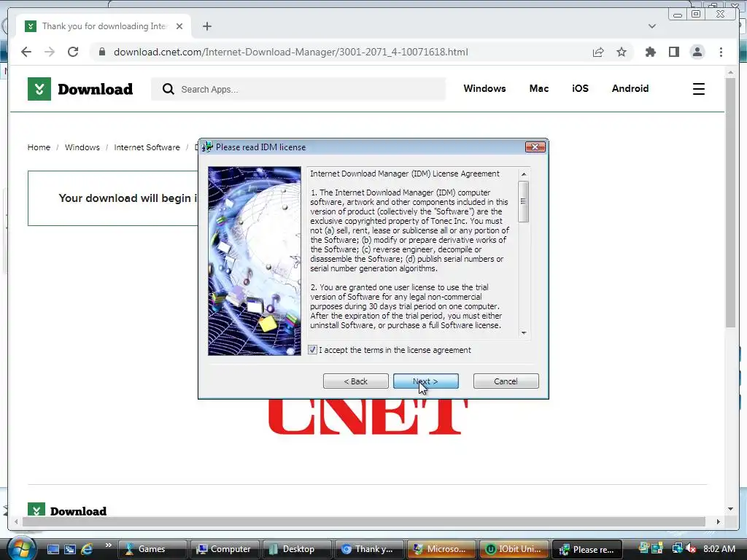Close the IDM license dialog with the X
This screenshot has width=747, height=560.
click(x=535, y=147)
